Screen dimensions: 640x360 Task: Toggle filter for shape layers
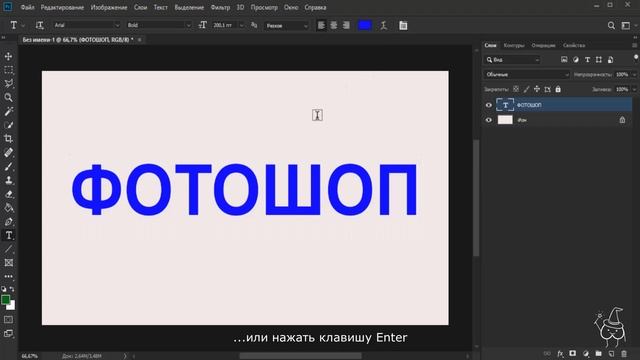pos(598,60)
